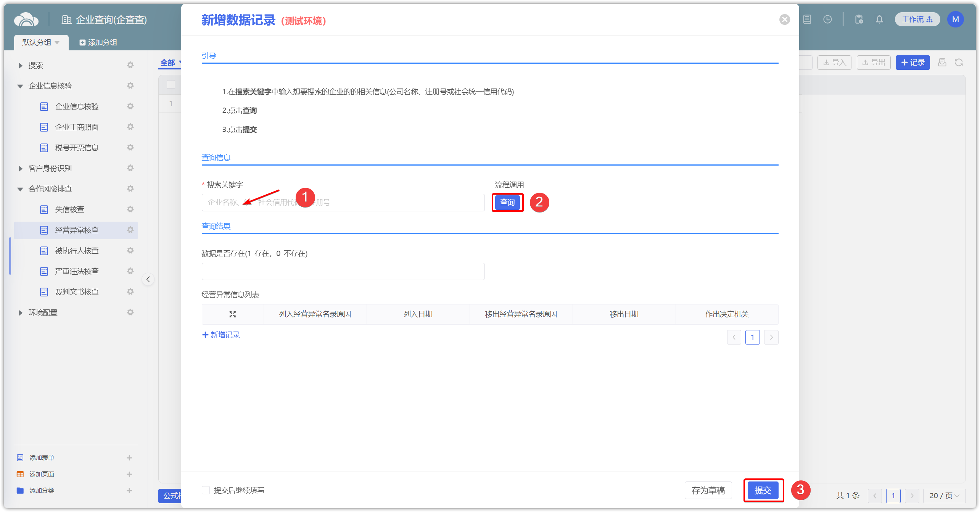
Task: Click 导出 button
Action: [874, 62]
